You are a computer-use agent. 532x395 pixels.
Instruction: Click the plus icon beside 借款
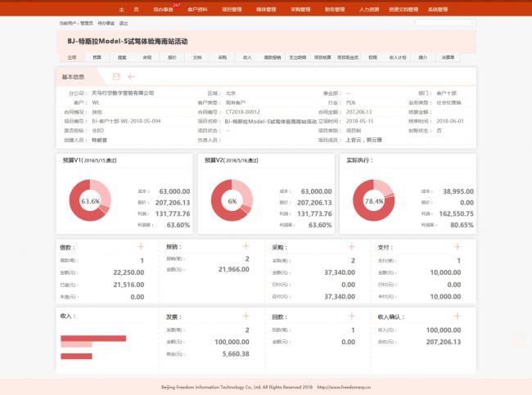point(140,246)
